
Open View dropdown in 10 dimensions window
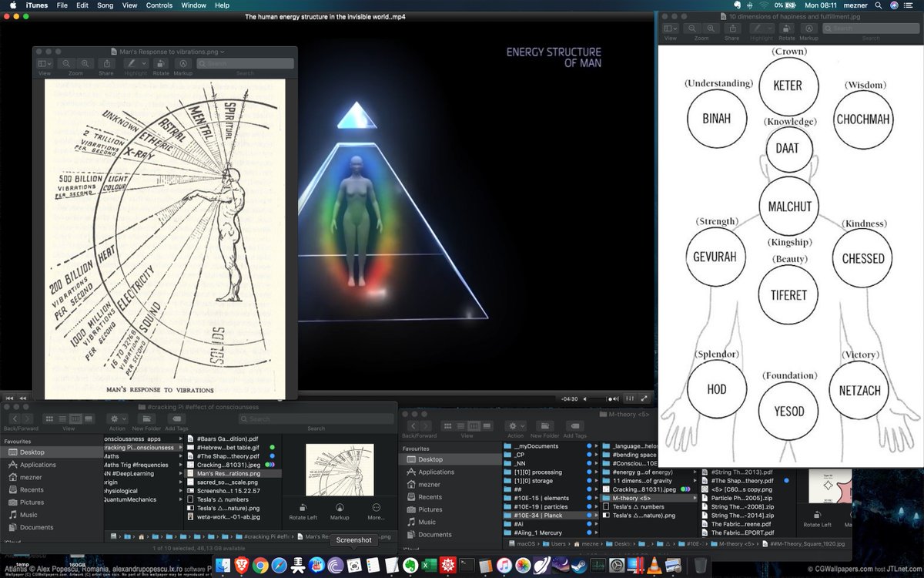(x=670, y=28)
